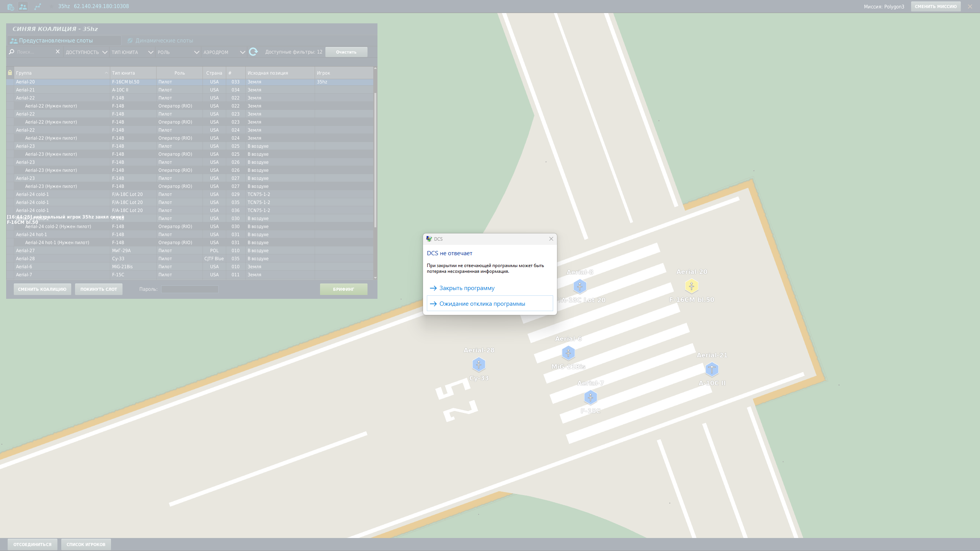Open the players slots icon in top bar
This screenshot has width=980, height=551.
(x=23, y=7)
